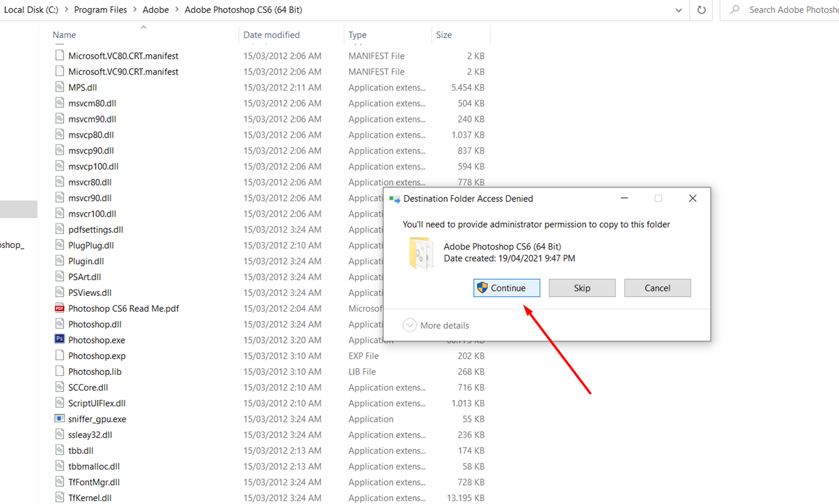
Task: Sort files by Size column
Action: click(444, 35)
